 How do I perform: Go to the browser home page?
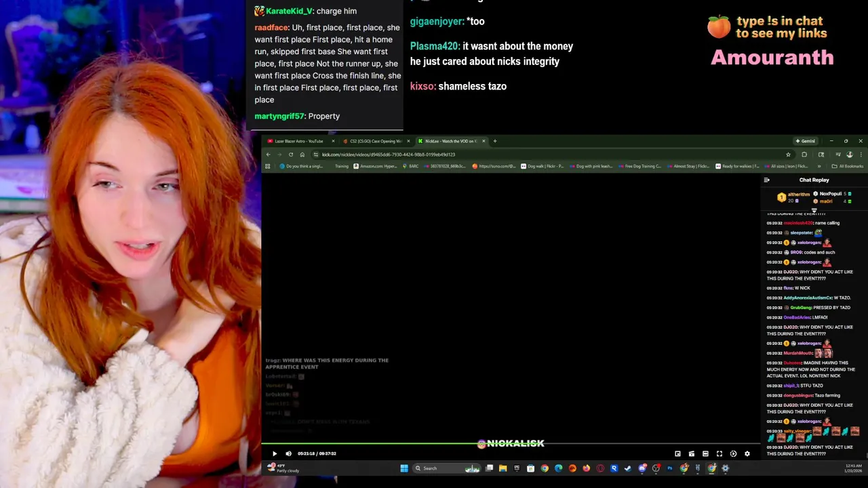[302, 155]
